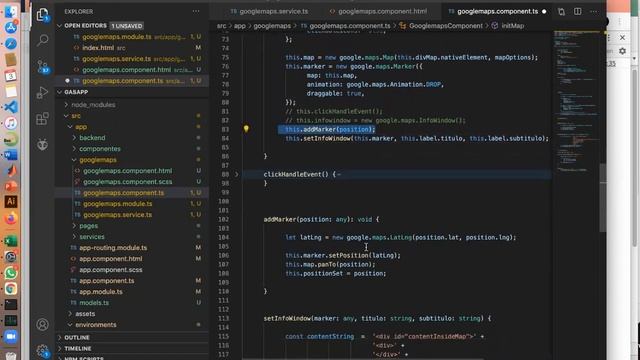
Task: Click the split editor right icon
Action: pyautogui.click(x=578, y=11)
